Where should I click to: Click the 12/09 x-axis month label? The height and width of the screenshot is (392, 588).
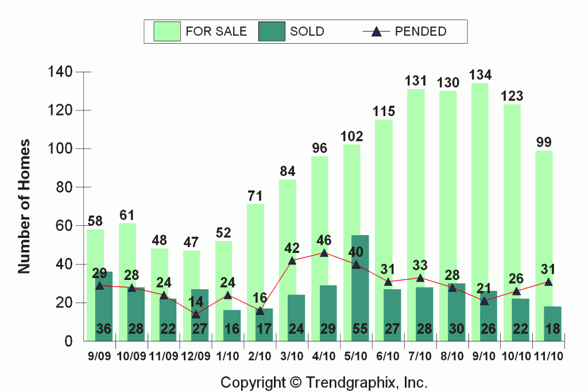[196, 357]
